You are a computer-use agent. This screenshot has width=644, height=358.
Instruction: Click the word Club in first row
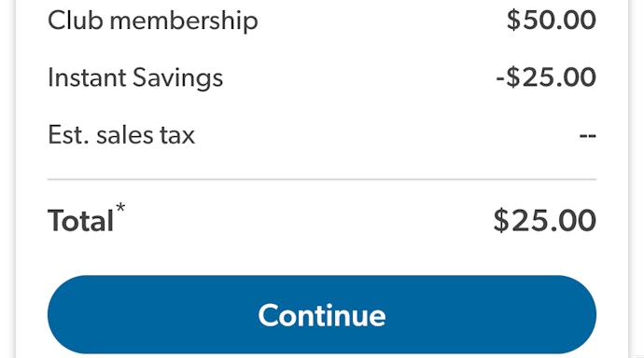point(76,20)
